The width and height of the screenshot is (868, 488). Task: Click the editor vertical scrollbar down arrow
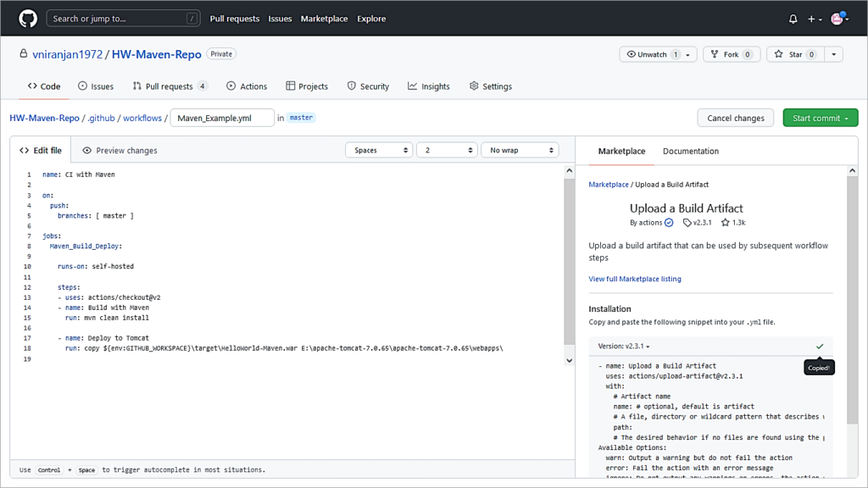click(x=569, y=360)
